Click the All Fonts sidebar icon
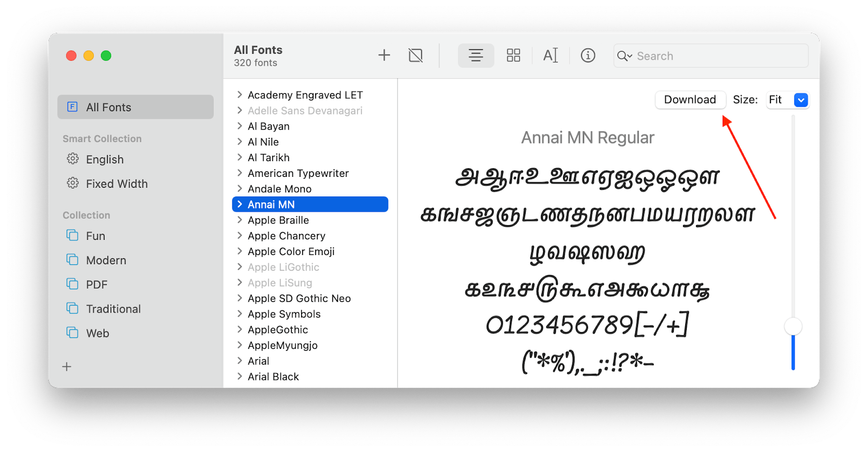 pos(72,107)
